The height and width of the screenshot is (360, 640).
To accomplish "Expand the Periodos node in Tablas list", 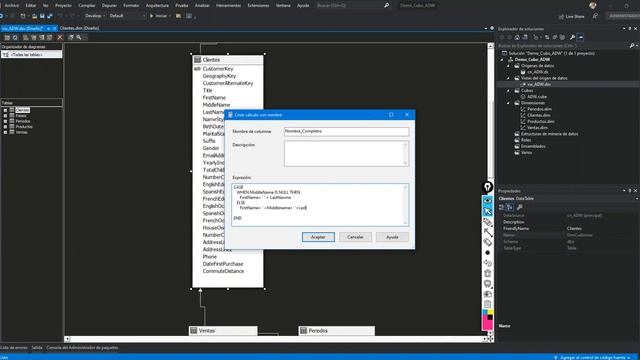I will click(x=5, y=121).
